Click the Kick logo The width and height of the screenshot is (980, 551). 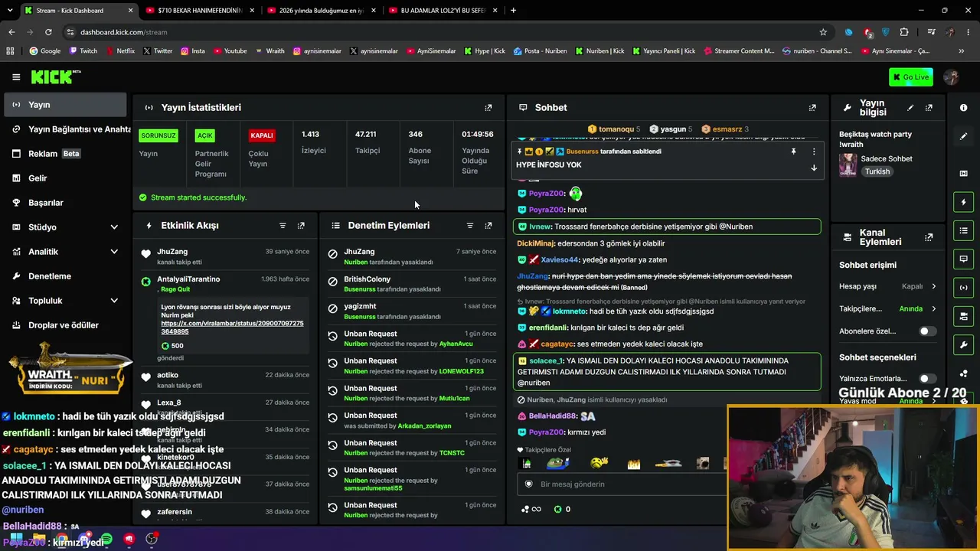(55, 77)
